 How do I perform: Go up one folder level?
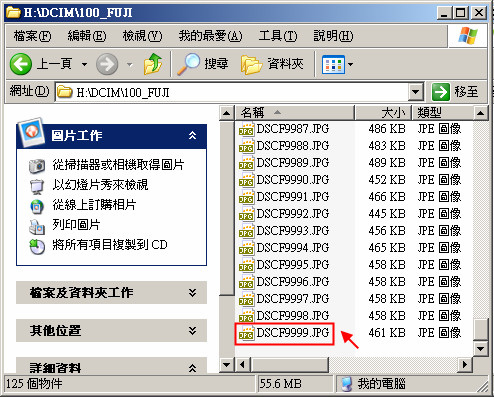(x=153, y=64)
